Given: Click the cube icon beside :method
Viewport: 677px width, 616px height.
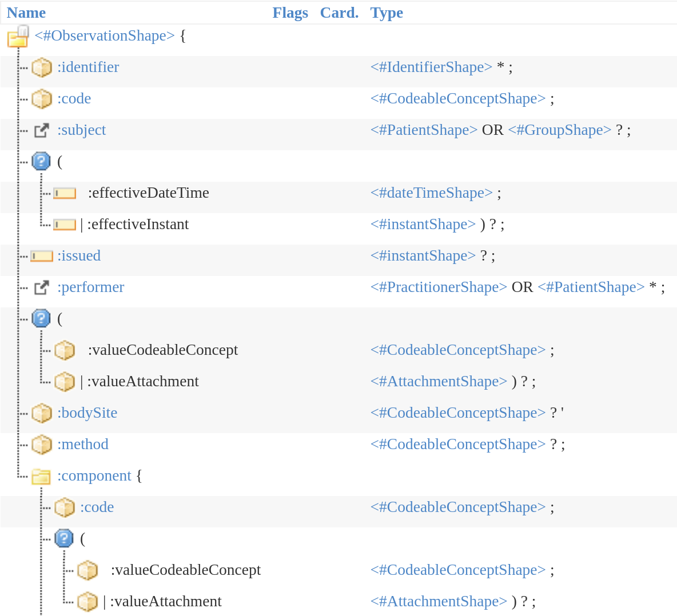Looking at the screenshot, I should (x=42, y=445).
